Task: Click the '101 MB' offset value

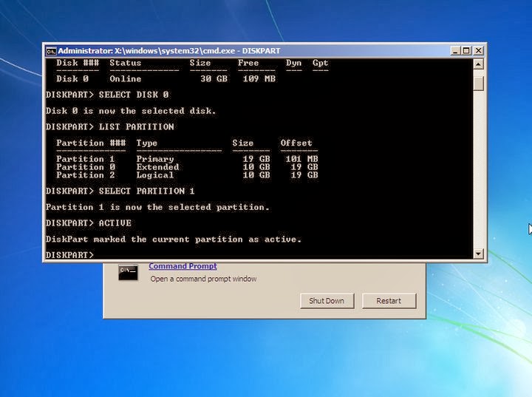Action: pyautogui.click(x=301, y=159)
